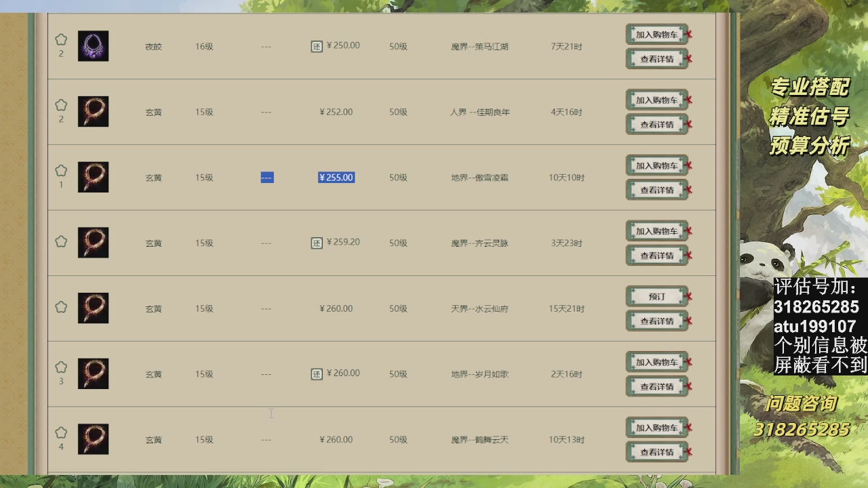The image size is (868, 488).
Task: Toggle favorite star on the ¥255.00 listing
Action: (61, 171)
